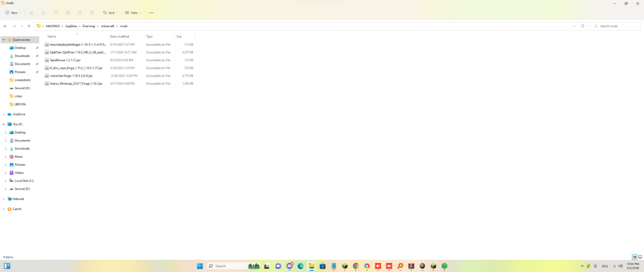Click the Share icon in toolbar
This screenshot has width=644, height=272.
coord(80,13)
